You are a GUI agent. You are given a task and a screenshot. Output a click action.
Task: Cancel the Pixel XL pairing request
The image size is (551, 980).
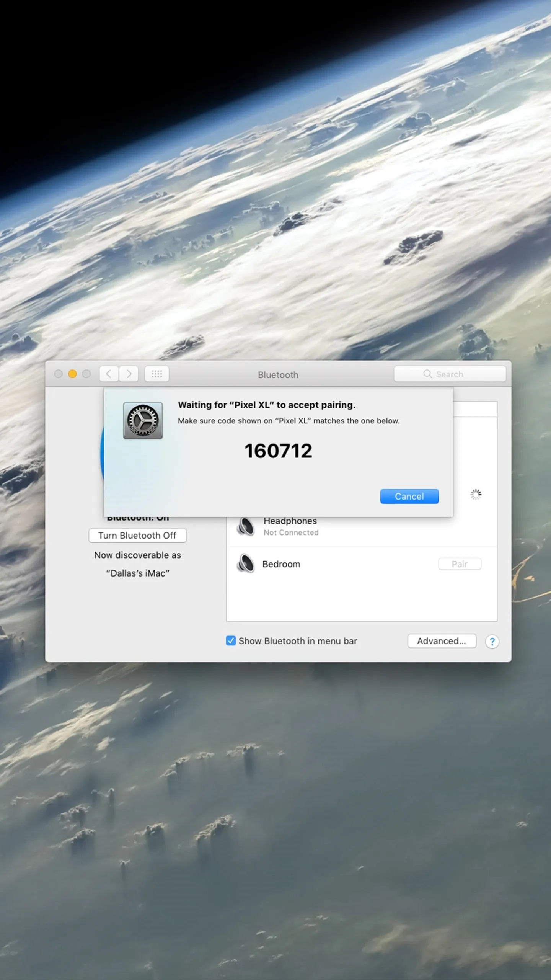coord(409,496)
